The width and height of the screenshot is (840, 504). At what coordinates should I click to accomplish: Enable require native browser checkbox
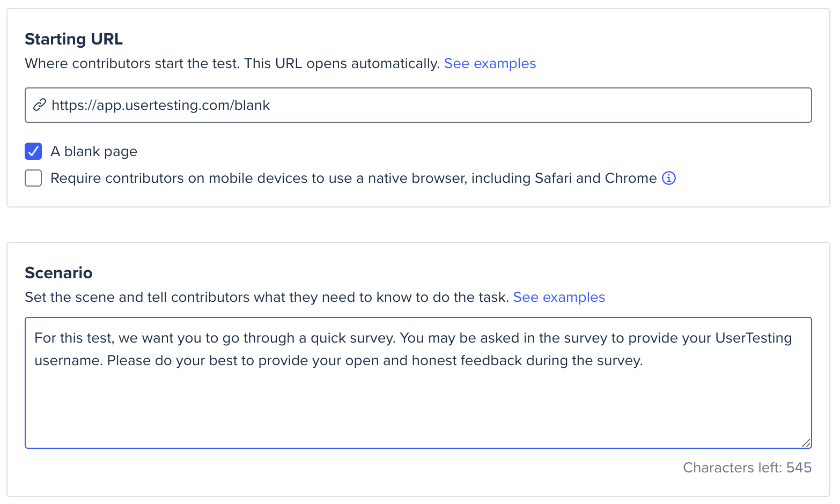33,178
